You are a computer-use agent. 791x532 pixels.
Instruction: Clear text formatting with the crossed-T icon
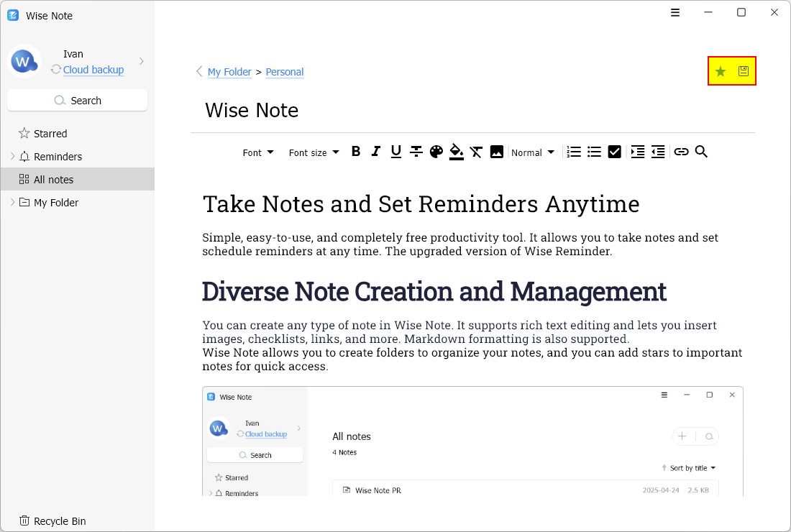coord(476,152)
